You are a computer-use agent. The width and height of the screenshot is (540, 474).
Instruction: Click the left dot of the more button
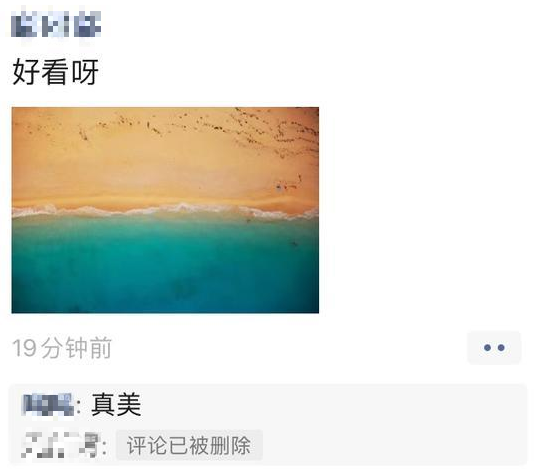pos(487,348)
